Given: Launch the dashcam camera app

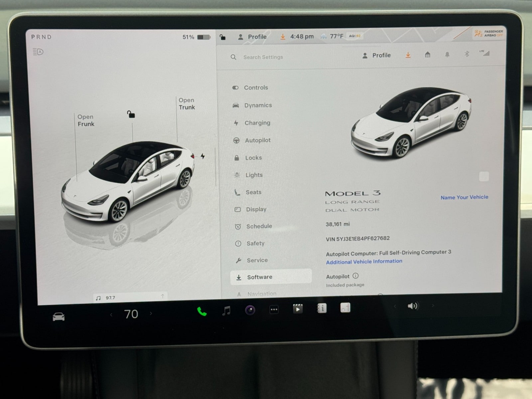Looking at the screenshot, I should (250, 310).
